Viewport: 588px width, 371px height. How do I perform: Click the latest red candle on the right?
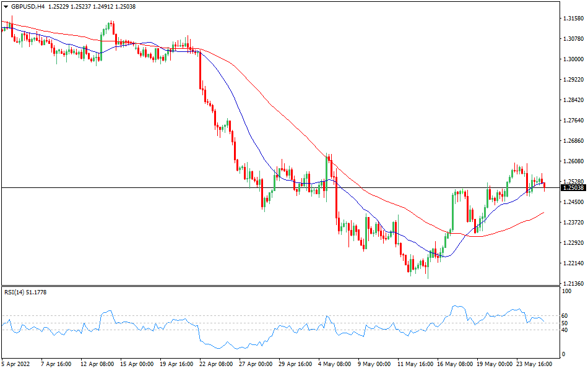545,185
